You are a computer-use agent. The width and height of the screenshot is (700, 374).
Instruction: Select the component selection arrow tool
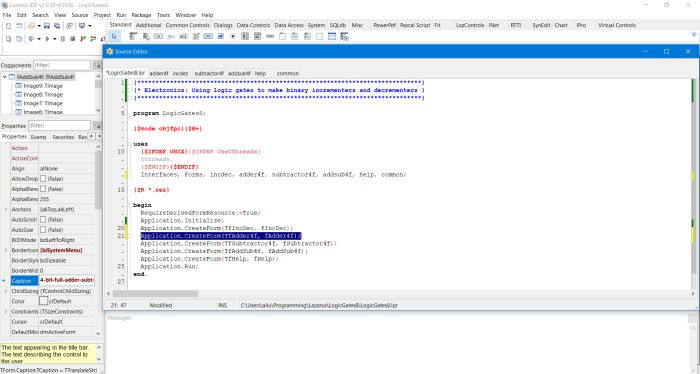pyautogui.click(x=114, y=37)
